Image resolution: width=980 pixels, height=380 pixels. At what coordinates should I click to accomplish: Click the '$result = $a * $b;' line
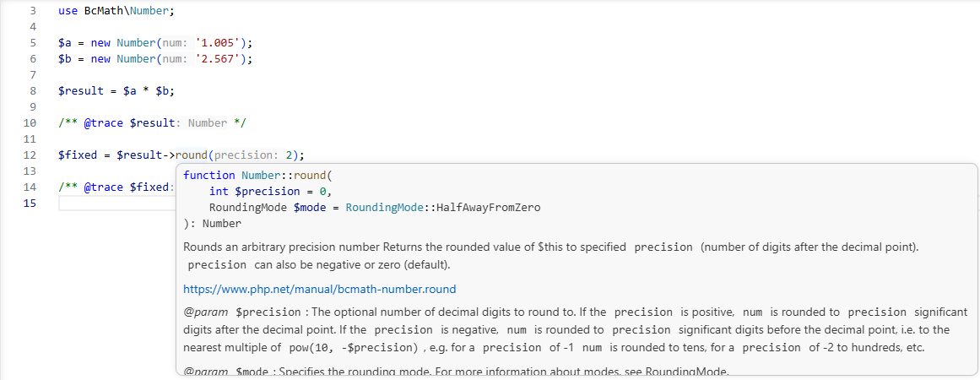116,91
